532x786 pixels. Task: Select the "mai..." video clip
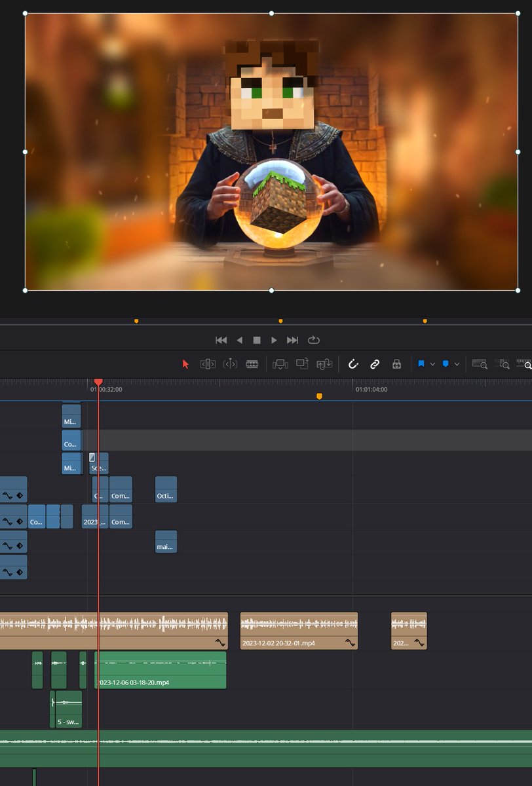(x=166, y=542)
